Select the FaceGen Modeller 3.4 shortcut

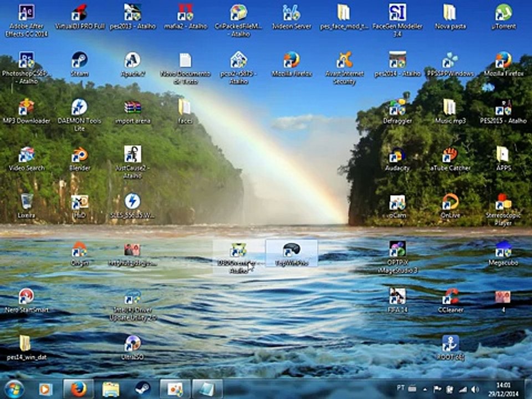click(x=397, y=21)
